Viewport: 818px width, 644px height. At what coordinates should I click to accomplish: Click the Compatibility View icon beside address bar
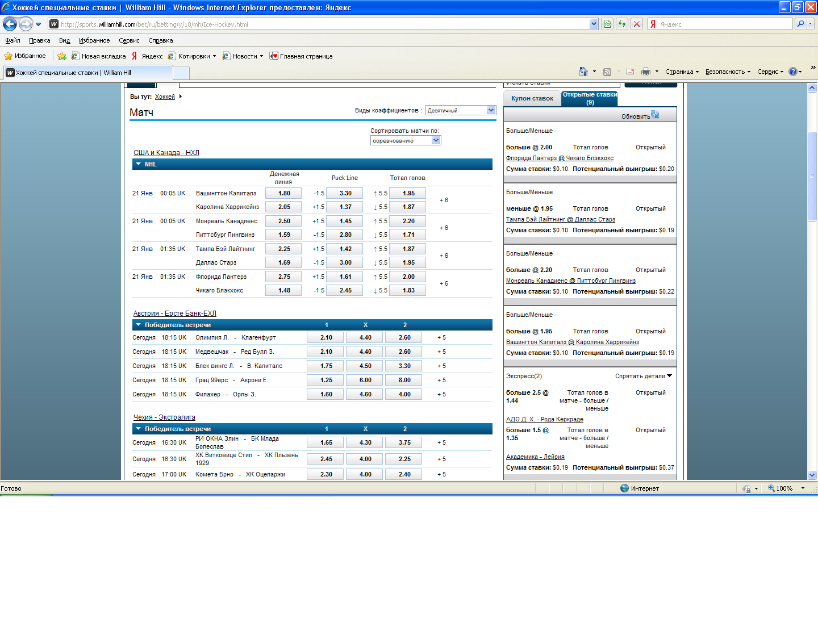tap(607, 24)
